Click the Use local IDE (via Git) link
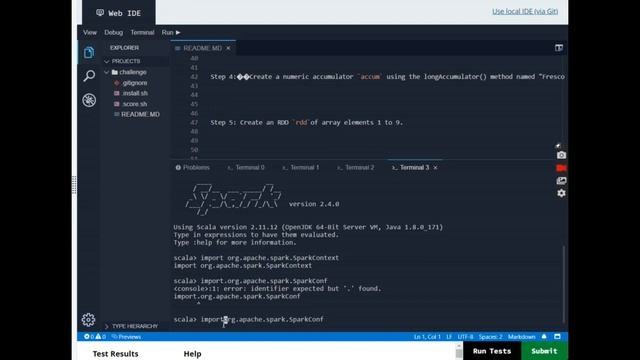Screen dimensions: 640x360 525,11
